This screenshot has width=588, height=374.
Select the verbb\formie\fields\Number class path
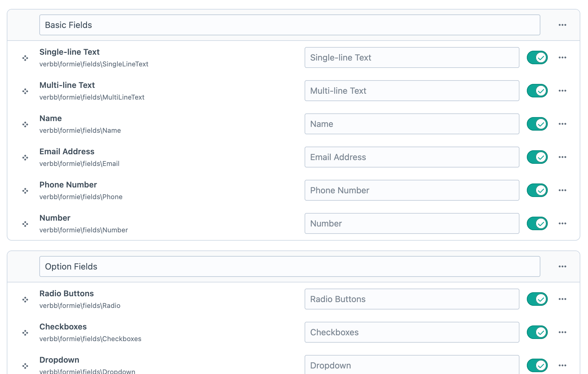point(84,230)
